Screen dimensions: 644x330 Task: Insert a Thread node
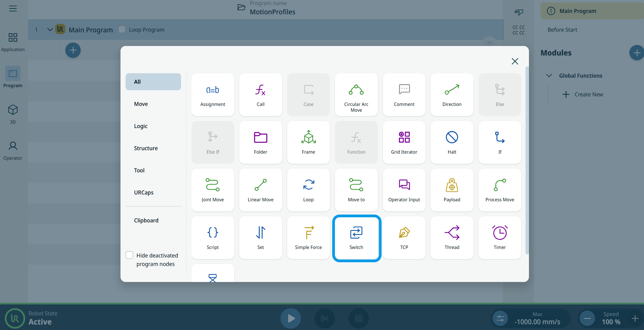tap(452, 238)
